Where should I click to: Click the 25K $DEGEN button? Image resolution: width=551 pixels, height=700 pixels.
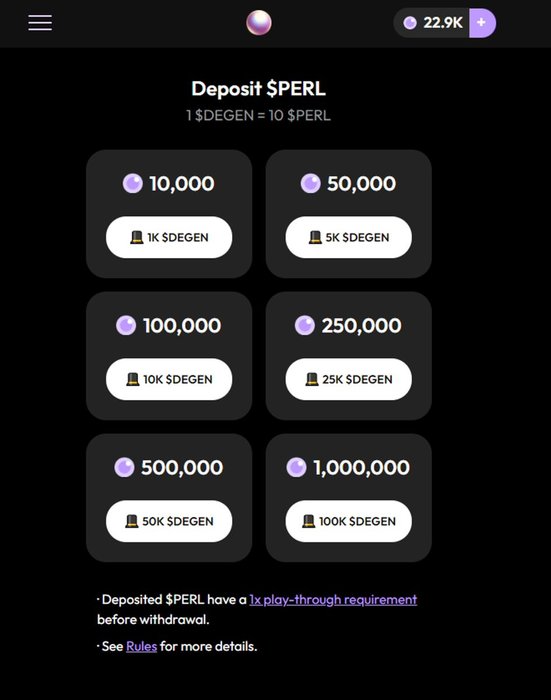(349, 379)
